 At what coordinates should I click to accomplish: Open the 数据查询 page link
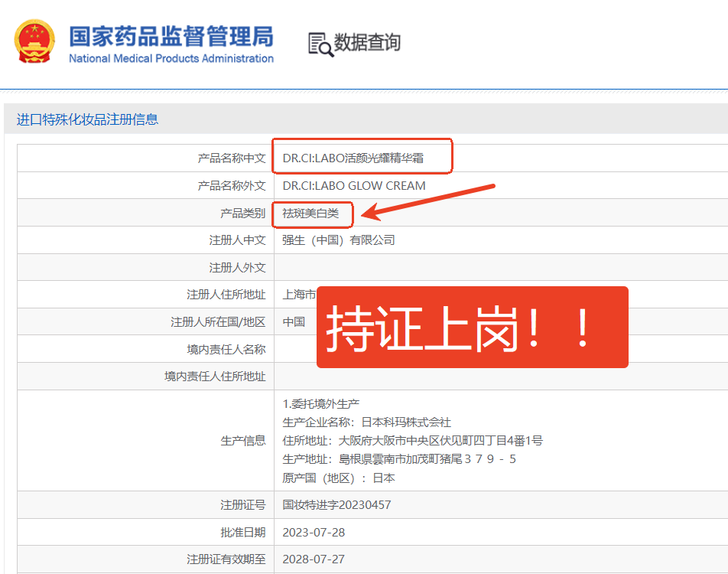[x=367, y=43]
